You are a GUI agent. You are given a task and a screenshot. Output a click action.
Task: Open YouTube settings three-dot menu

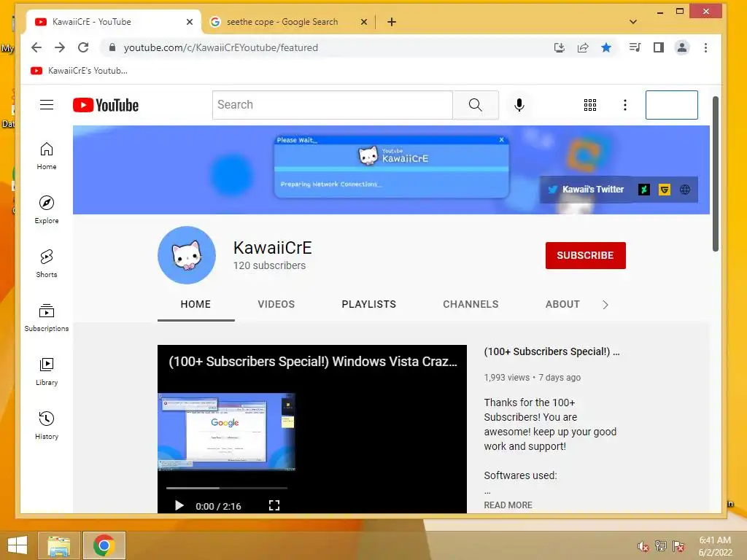tap(625, 105)
